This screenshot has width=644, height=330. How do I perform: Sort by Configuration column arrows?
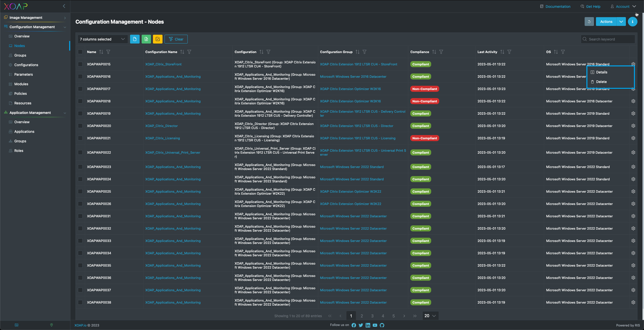pyautogui.click(x=261, y=52)
